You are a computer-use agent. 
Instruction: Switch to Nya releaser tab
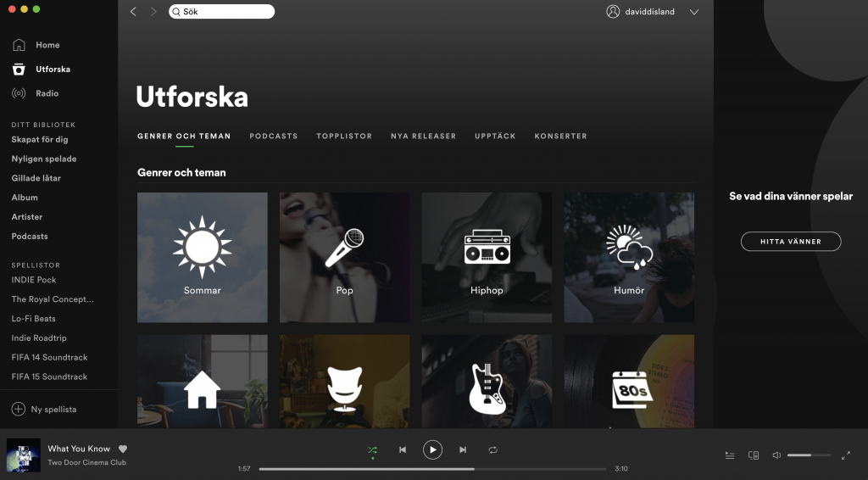point(424,137)
